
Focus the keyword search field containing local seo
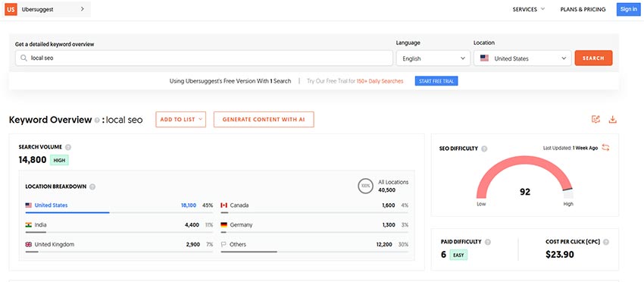tap(204, 58)
